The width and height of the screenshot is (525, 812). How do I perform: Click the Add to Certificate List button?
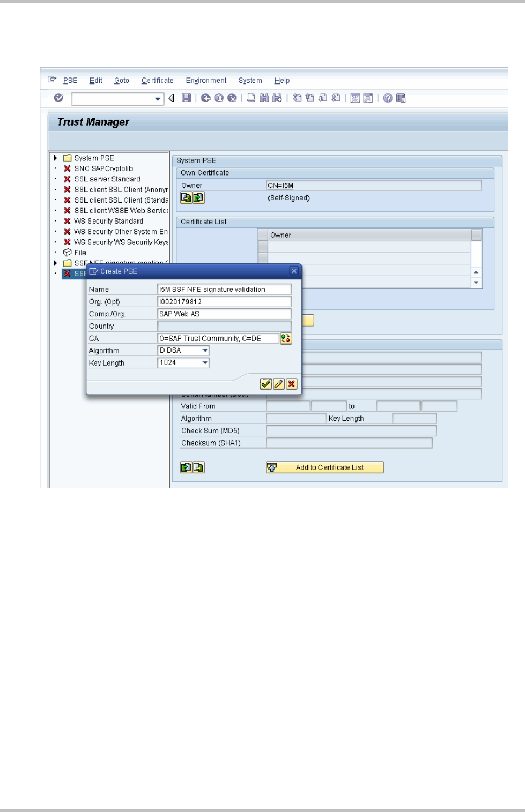[x=325, y=467]
